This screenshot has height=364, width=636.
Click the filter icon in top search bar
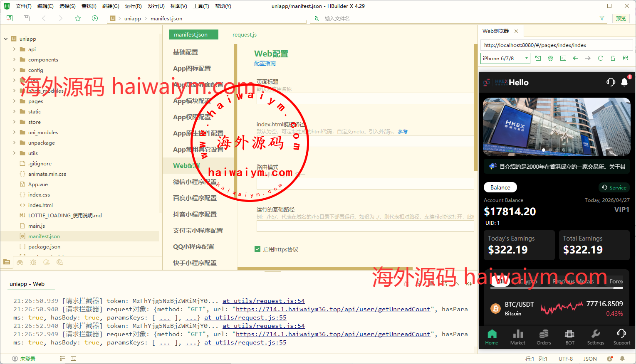click(601, 18)
